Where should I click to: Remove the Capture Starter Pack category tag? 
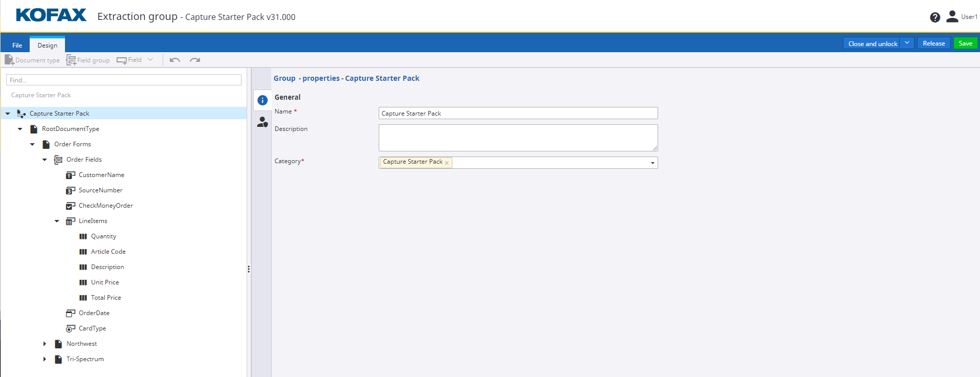click(x=447, y=163)
